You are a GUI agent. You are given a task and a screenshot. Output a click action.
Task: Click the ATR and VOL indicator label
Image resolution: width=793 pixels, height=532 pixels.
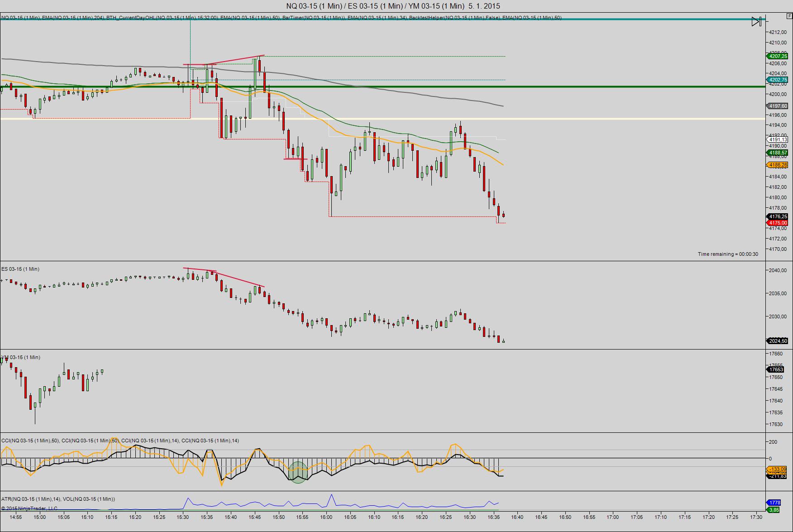(58, 499)
